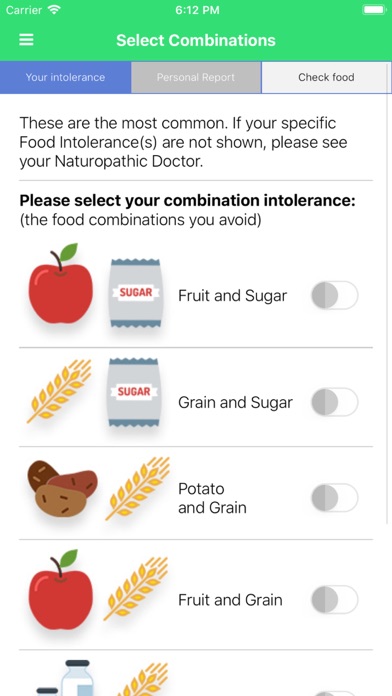
Task: Tap the battery indicator in the status bar
Action: (374, 10)
